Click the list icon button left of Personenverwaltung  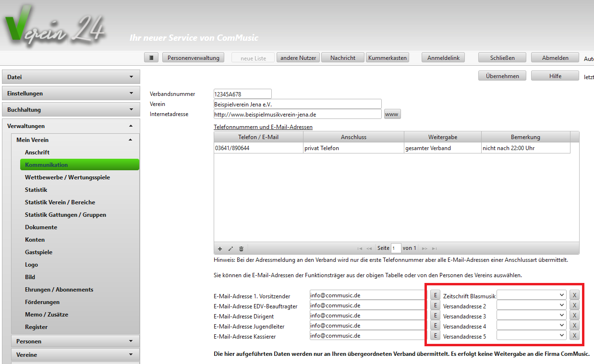point(151,58)
